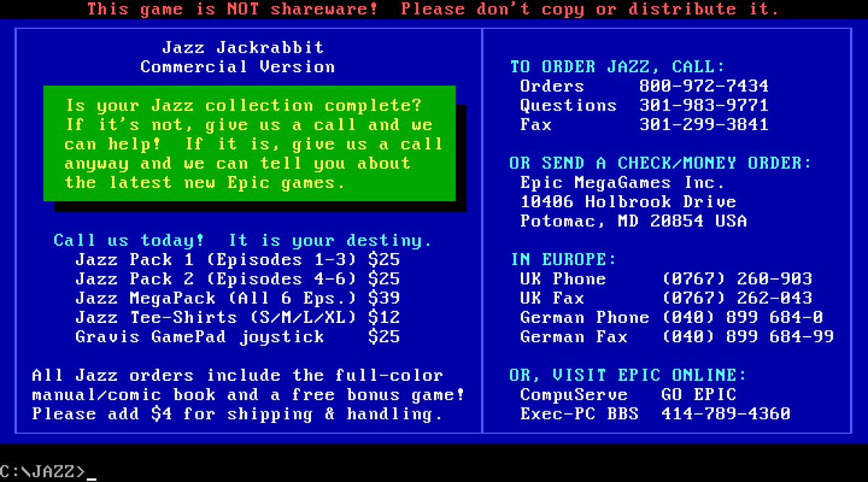Image resolution: width=868 pixels, height=482 pixels.
Task: Select the 'Jazz MegaPack (All 6 Eps.) $39' row
Action: [238, 298]
